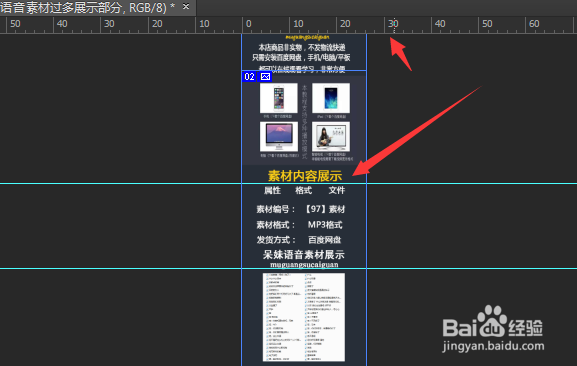The width and height of the screenshot is (577, 366).
Task: Click the 文件 column label
Action: click(x=337, y=190)
